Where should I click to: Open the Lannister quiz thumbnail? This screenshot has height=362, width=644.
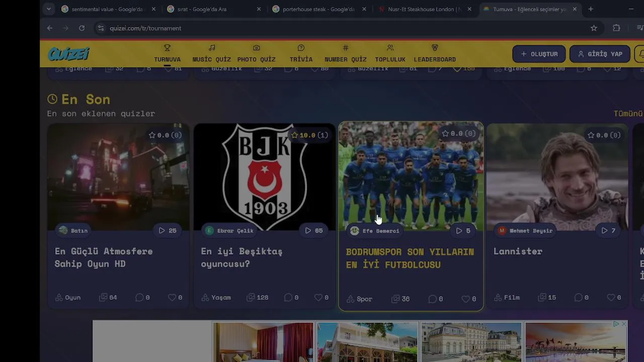click(557, 177)
